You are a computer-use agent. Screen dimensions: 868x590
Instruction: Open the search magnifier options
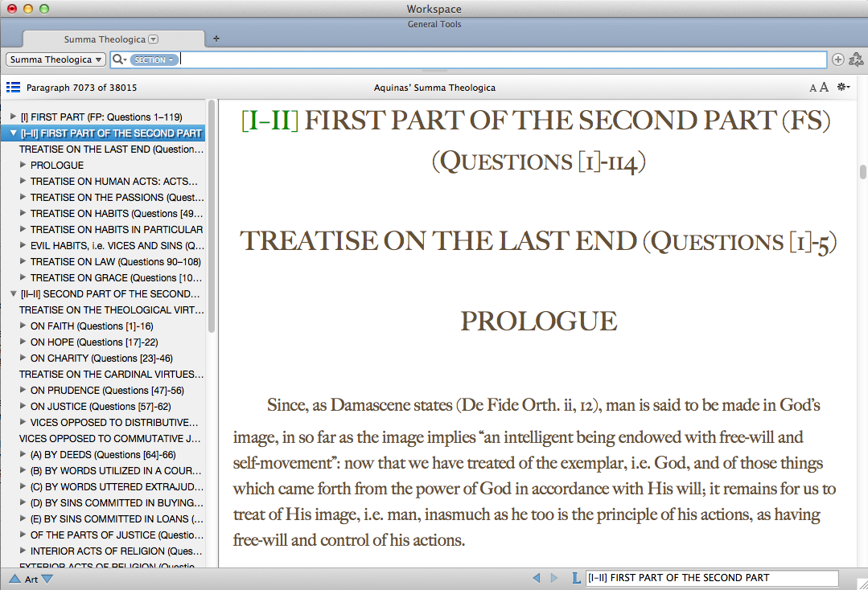click(x=119, y=59)
